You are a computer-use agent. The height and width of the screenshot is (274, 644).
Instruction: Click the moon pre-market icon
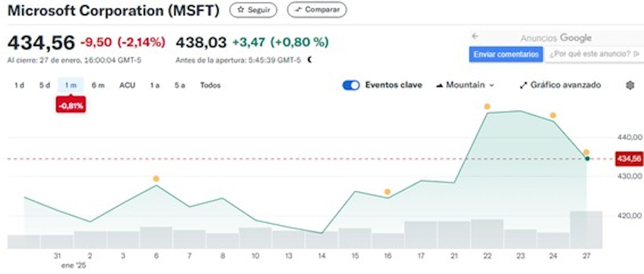pyautogui.click(x=310, y=60)
